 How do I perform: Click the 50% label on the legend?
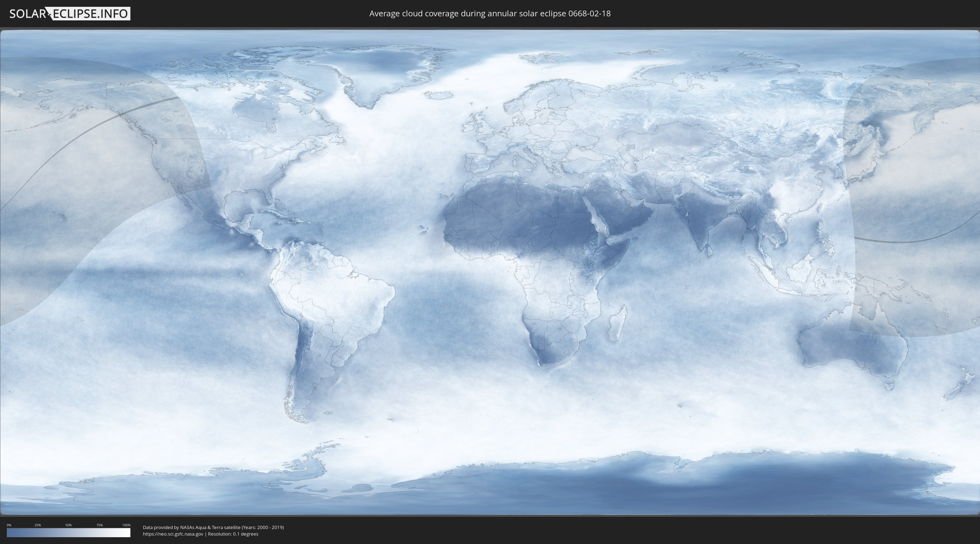(x=69, y=525)
